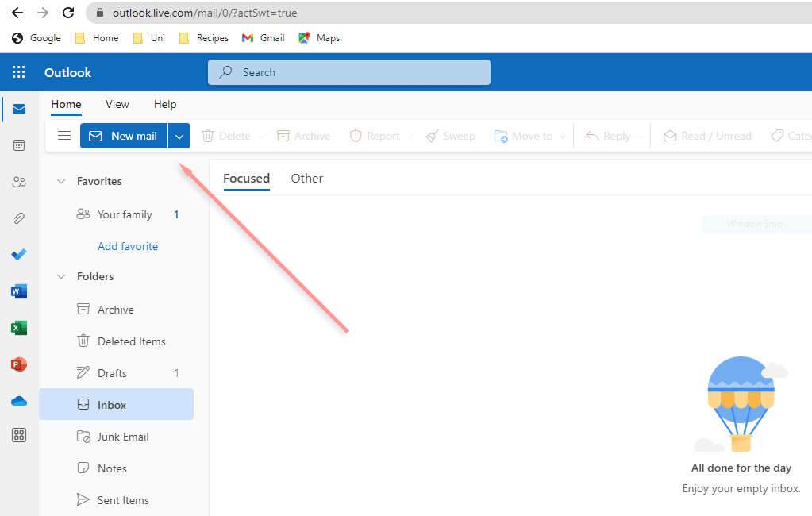Open the Your family group

116,214
